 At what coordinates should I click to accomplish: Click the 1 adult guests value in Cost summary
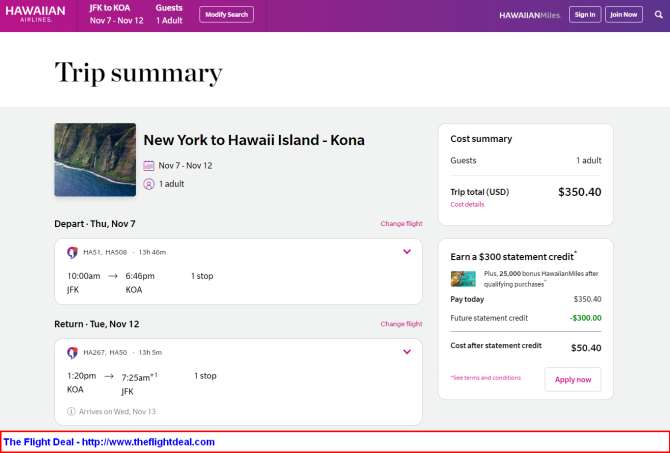[x=589, y=161]
